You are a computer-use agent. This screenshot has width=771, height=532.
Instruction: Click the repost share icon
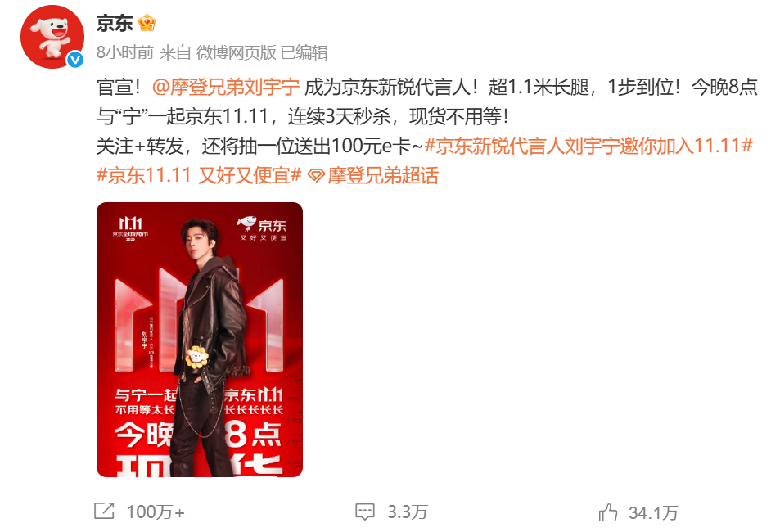point(104,511)
